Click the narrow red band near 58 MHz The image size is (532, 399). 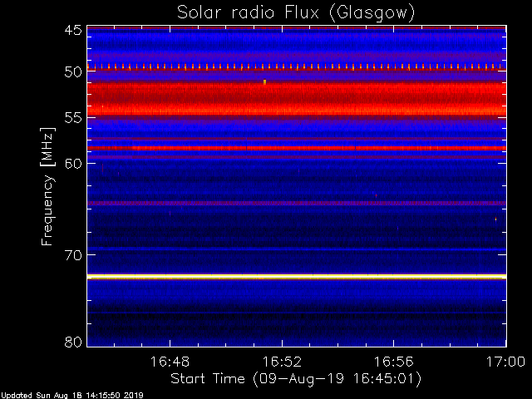point(297,148)
